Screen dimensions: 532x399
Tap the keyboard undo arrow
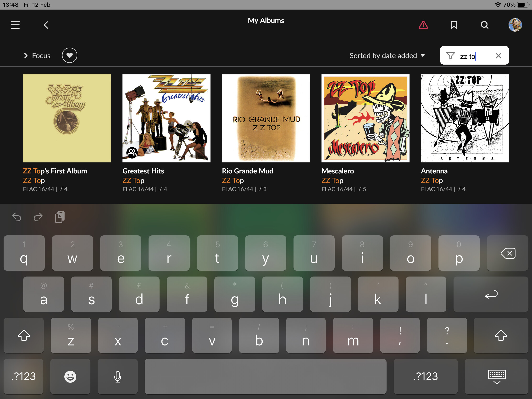17,217
